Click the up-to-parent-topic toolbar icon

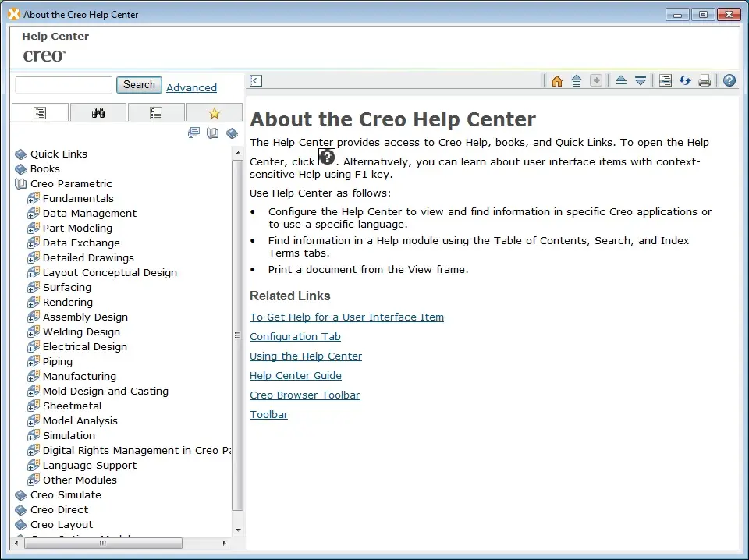pyautogui.click(x=577, y=80)
